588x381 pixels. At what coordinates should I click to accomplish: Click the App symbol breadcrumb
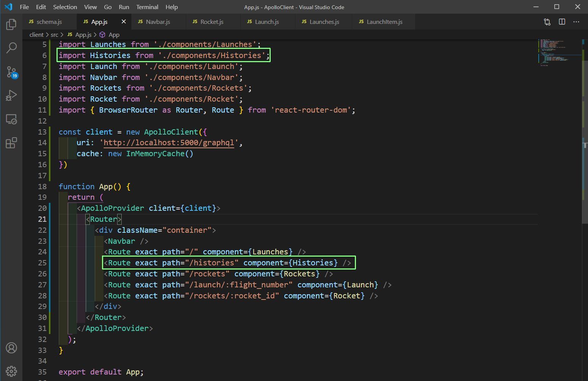coord(110,34)
